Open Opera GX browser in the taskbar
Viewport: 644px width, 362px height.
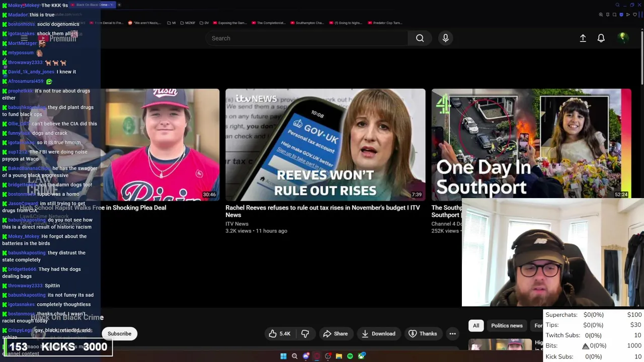coord(316,356)
